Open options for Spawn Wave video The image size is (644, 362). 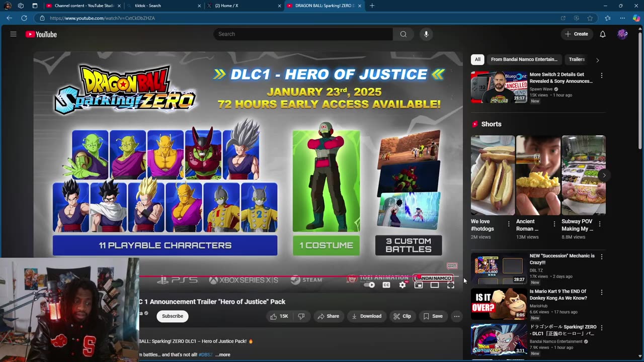tap(601, 75)
